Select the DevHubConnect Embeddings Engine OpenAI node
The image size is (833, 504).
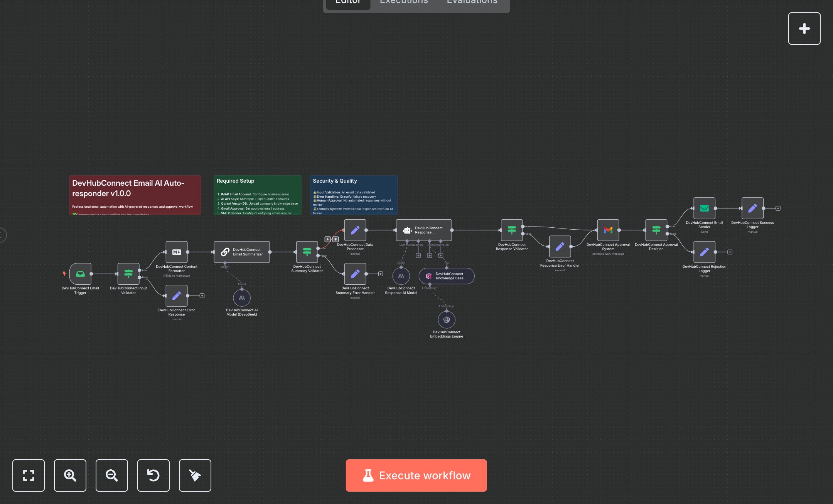446,319
